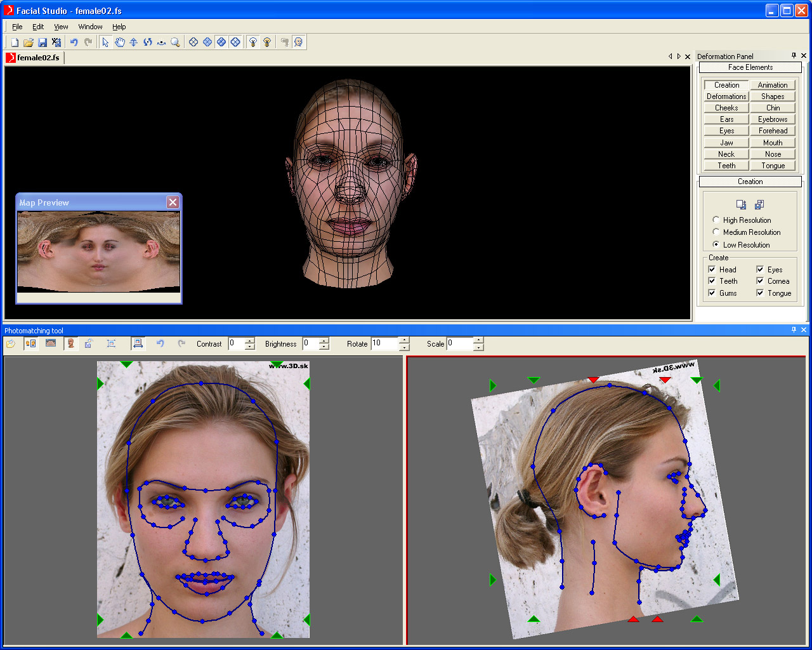This screenshot has height=650, width=812.
Task: Select the arrow pointer tool
Action: [105, 43]
